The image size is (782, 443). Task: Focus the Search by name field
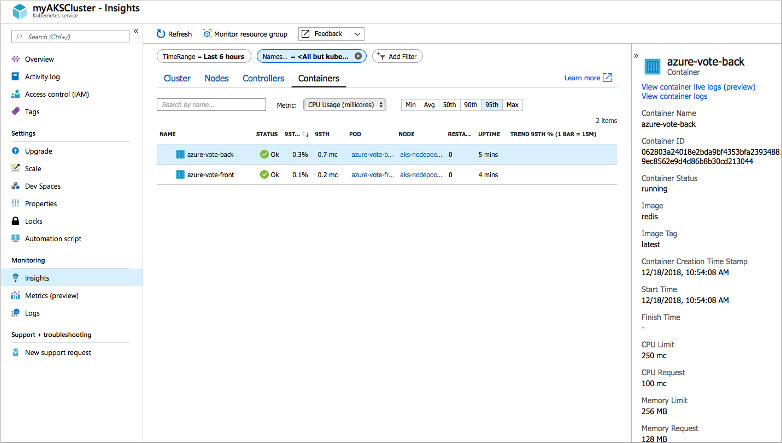pos(211,104)
